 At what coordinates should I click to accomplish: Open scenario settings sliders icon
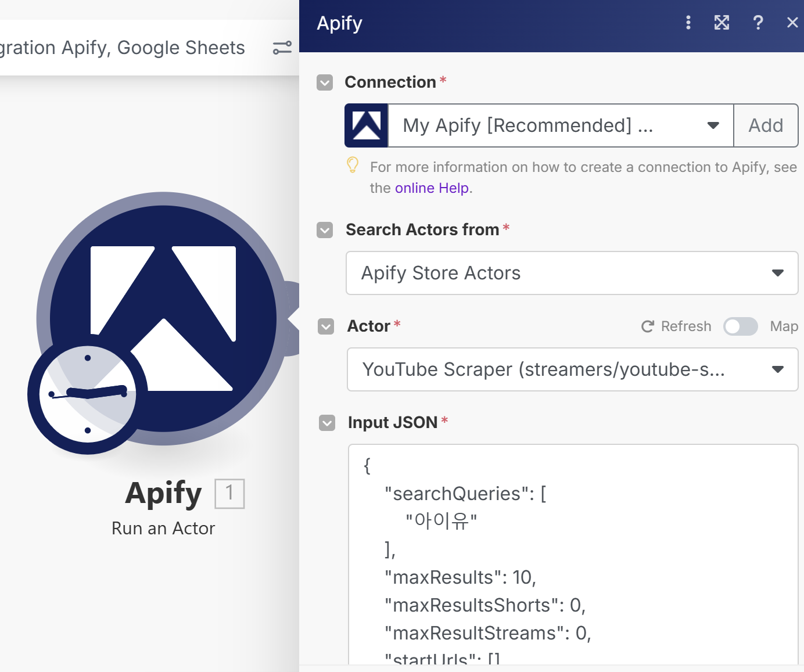pyautogui.click(x=282, y=48)
